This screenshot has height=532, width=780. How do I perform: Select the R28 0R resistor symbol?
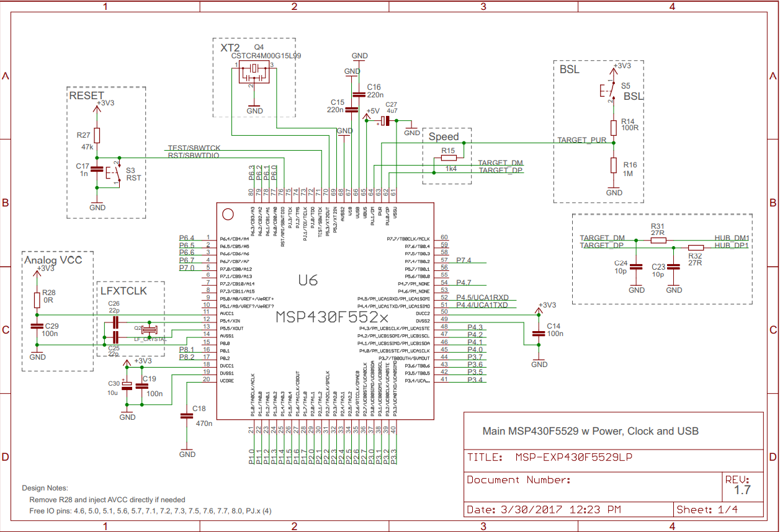coord(37,300)
